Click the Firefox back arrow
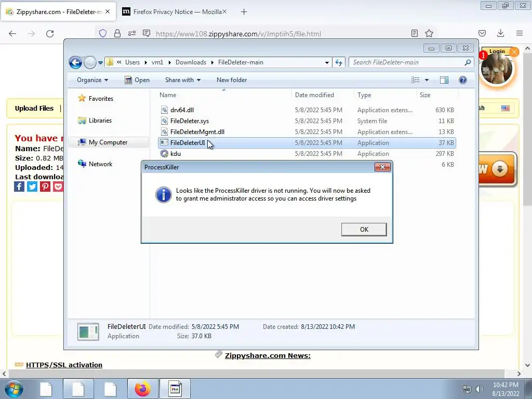 (12, 34)
